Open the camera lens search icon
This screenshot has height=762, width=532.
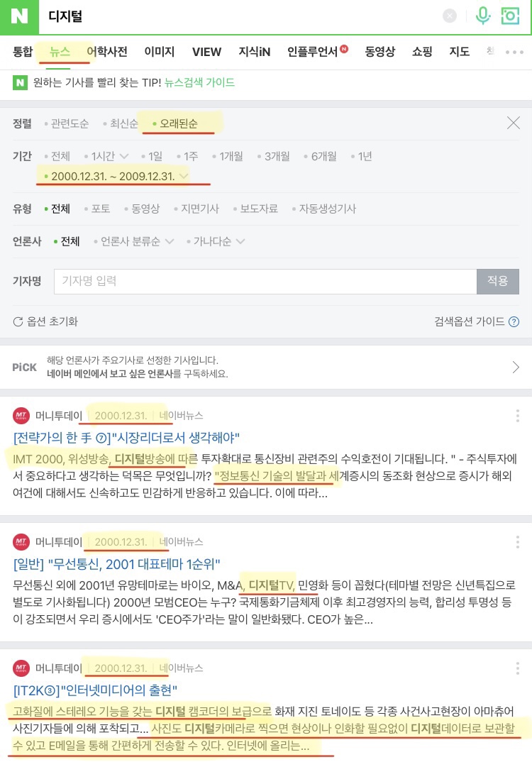510,16
